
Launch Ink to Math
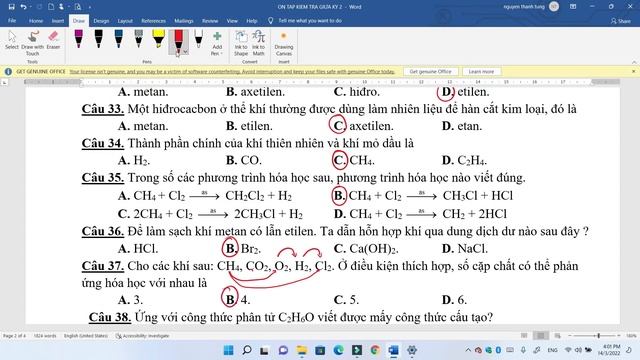pyautogui.click(x=258, y=44)
